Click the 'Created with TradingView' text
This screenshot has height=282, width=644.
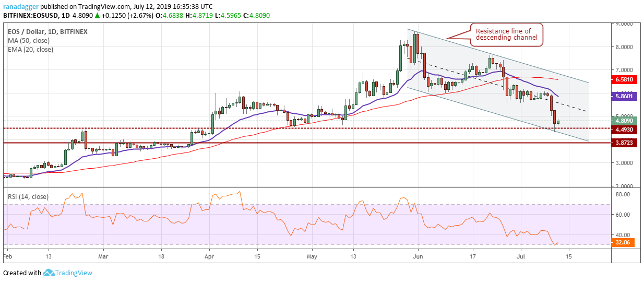coord(48,273)
